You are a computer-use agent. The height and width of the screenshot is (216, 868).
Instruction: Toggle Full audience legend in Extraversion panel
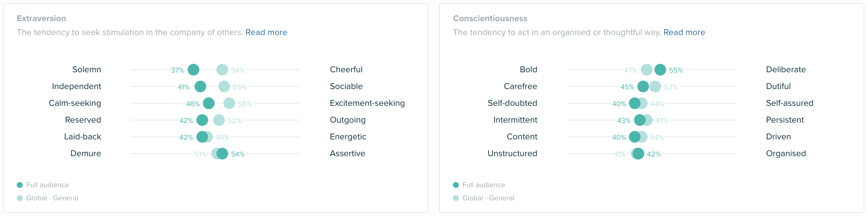[43, 185]
